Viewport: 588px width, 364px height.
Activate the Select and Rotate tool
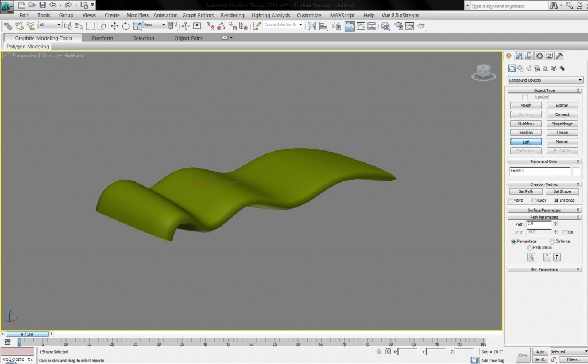[125, 26]
